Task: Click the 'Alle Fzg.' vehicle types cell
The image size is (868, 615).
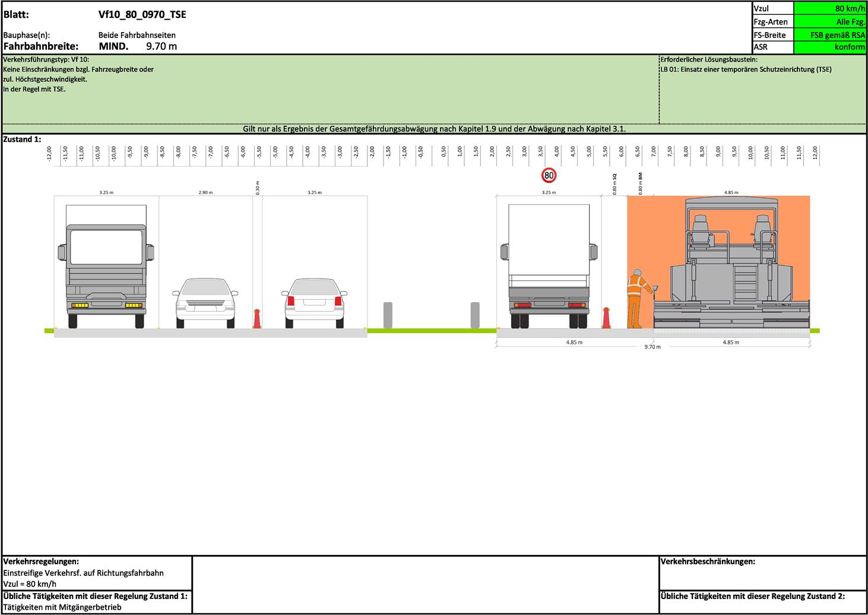Action: [x=830, y=21]
